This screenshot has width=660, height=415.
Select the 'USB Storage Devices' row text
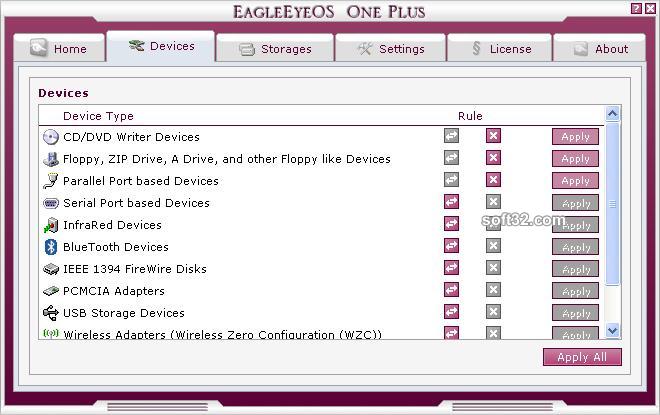click(x=124, y=313)
